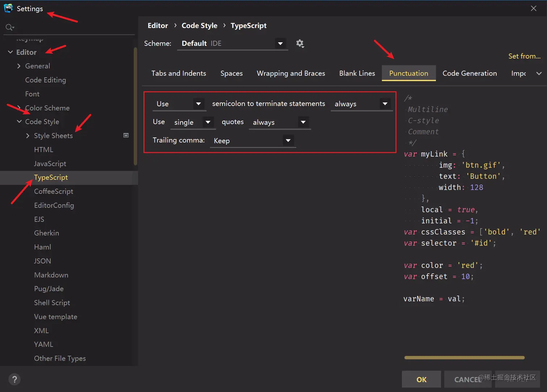This screenshot has width=547, height=392.
Task: Select Gherkin code style entry
Action: tap(46, 233)
